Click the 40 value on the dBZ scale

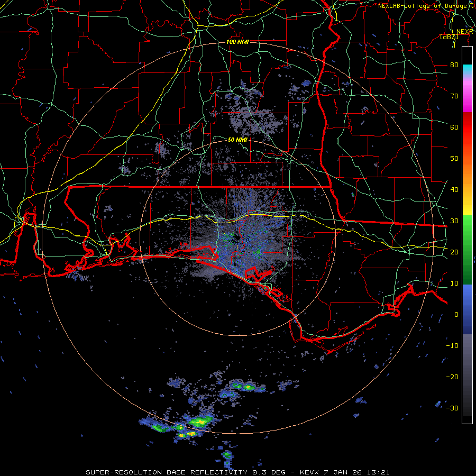coord(454,190)
